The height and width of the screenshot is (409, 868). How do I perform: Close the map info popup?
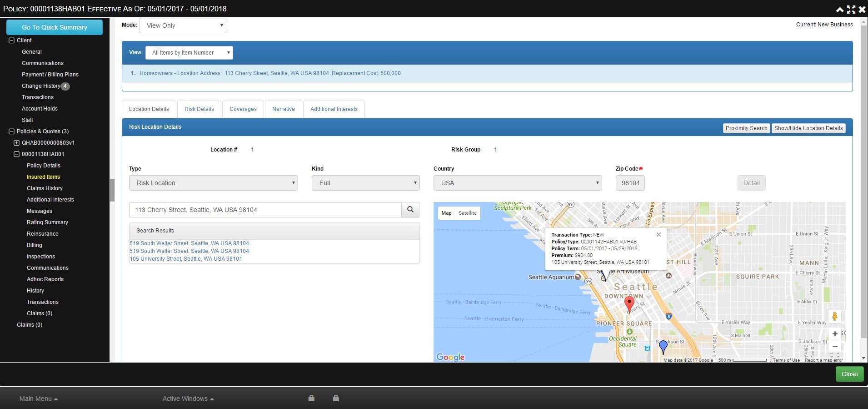pyautogui.click(x=658, y=235)
